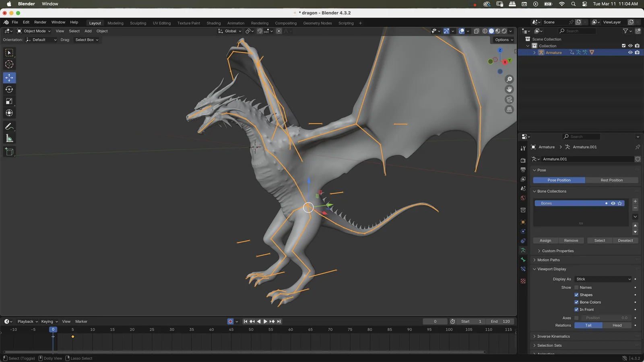
Task: Activate the Annotate pencil tool
Action: (9, 127)
